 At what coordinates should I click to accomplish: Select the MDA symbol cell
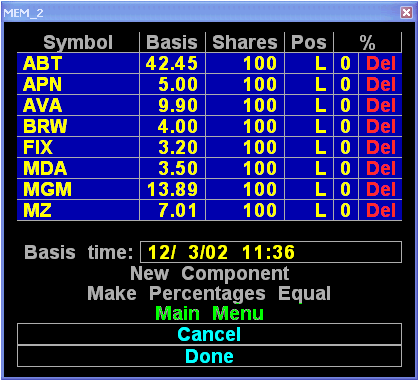pos(78,168)
